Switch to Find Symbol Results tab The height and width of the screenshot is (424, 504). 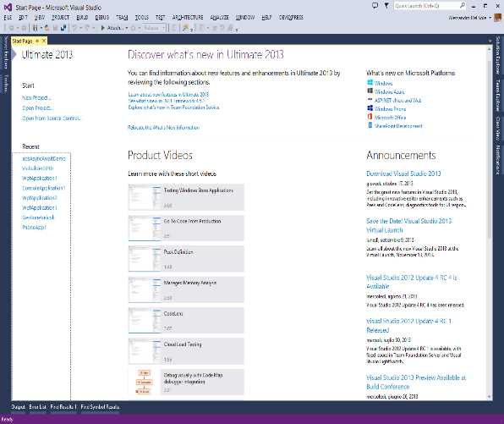click(100, 407)
